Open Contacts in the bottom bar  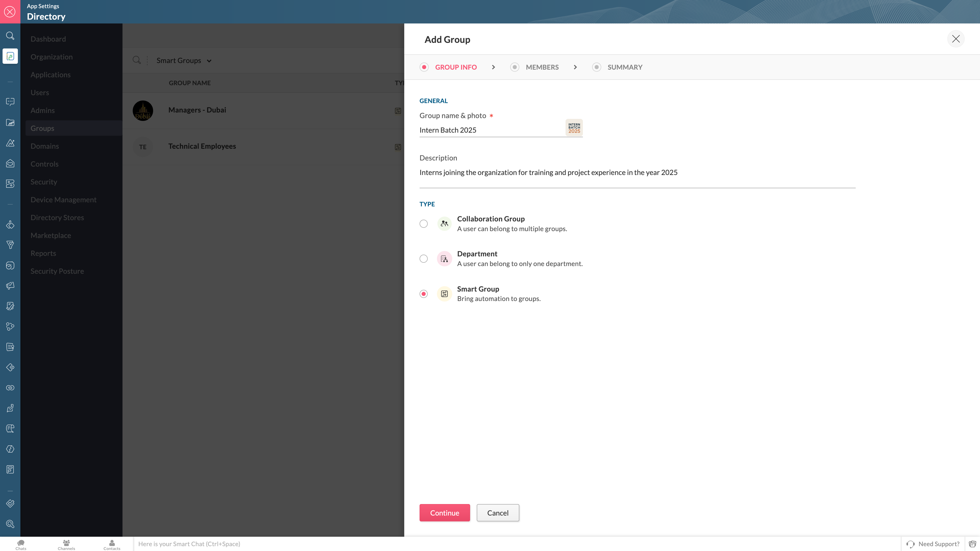pos(112,544)
